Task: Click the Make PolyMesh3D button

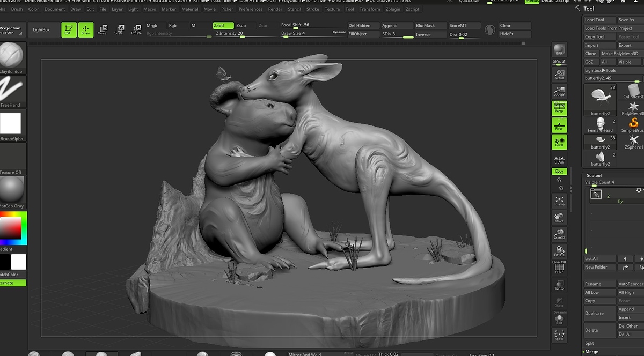Action: click(620, 54)
